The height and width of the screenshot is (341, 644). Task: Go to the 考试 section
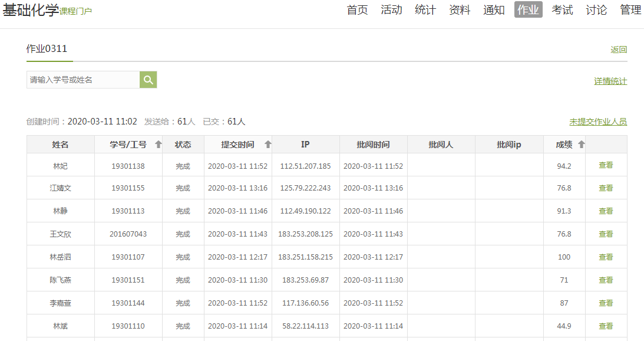point(562,10)
